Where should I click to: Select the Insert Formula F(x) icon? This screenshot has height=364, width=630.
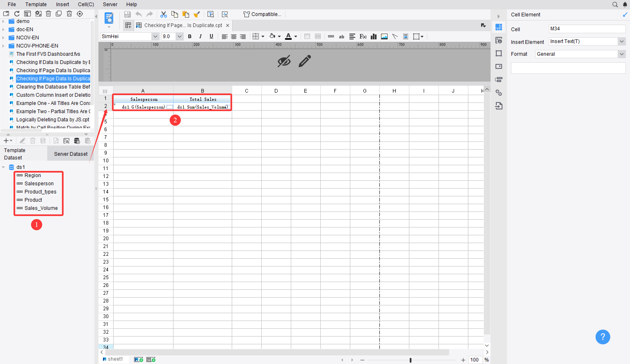coord(363,36)
